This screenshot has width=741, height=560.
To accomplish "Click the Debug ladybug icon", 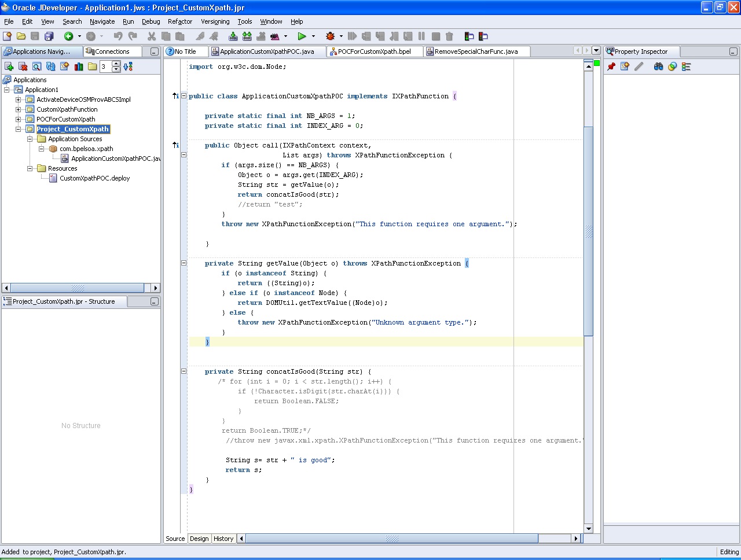I will point(331,36).
